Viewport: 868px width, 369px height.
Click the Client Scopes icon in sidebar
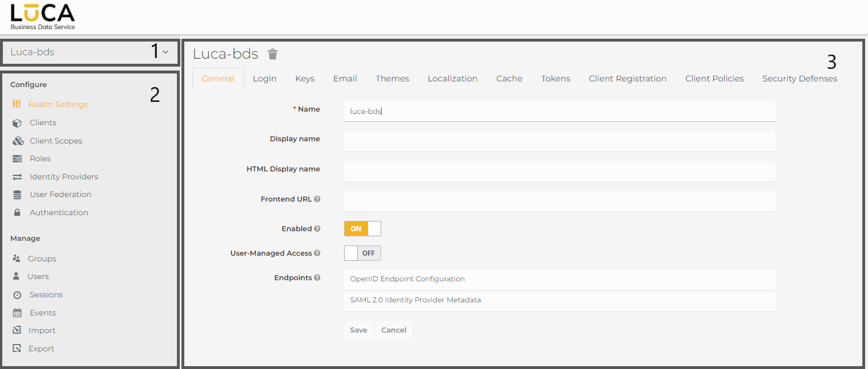(18, 141)
